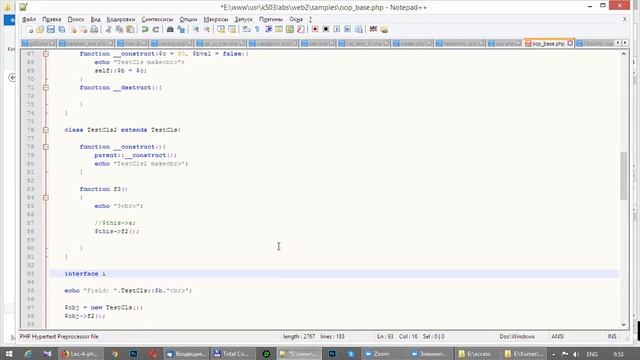Open the Кодировки menu
This screenshot has width=640, height=360.
[x=120, y=19]
